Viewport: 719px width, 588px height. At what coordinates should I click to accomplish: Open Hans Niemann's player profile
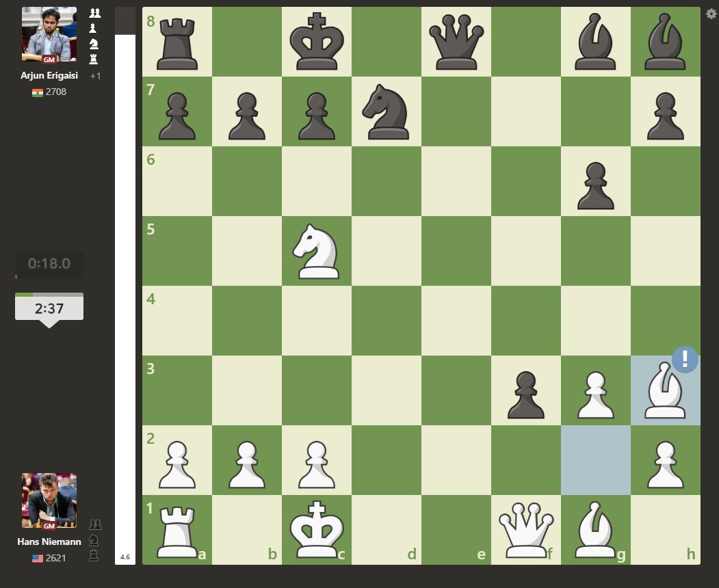(48, 542)
